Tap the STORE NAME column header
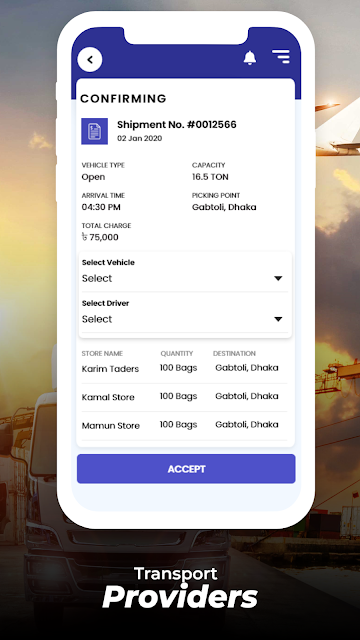360x640 pixels. click(102, 353)
